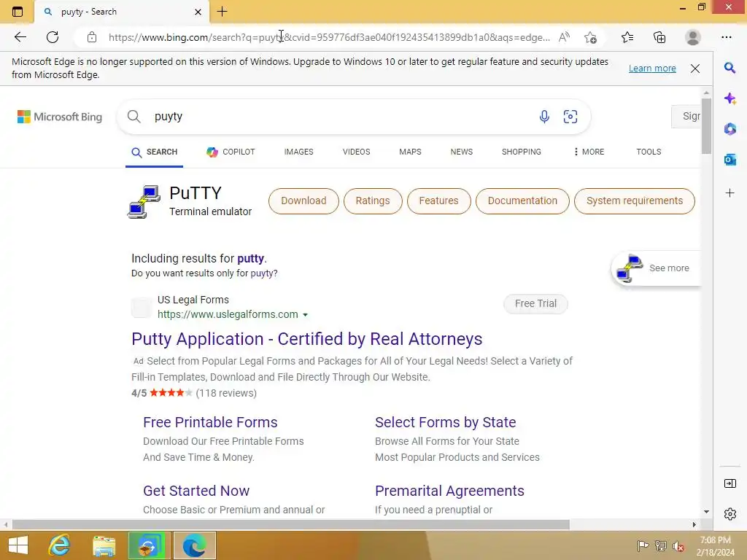Open File Explorer from taskbar

pos(104,545)
